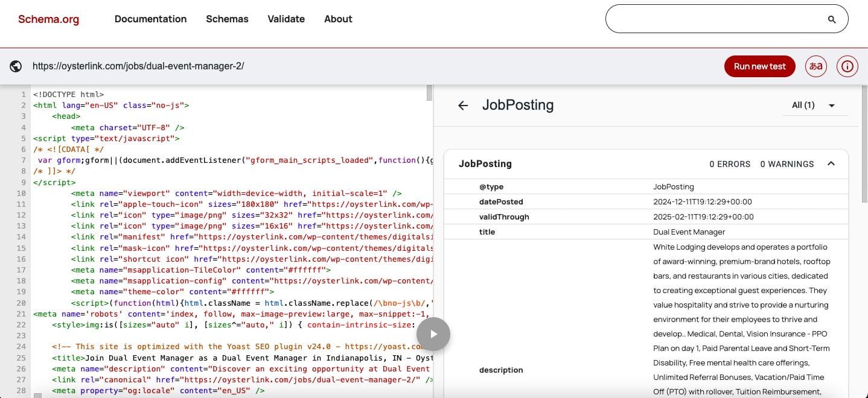Click the Schema.org logo

(48, 19)
